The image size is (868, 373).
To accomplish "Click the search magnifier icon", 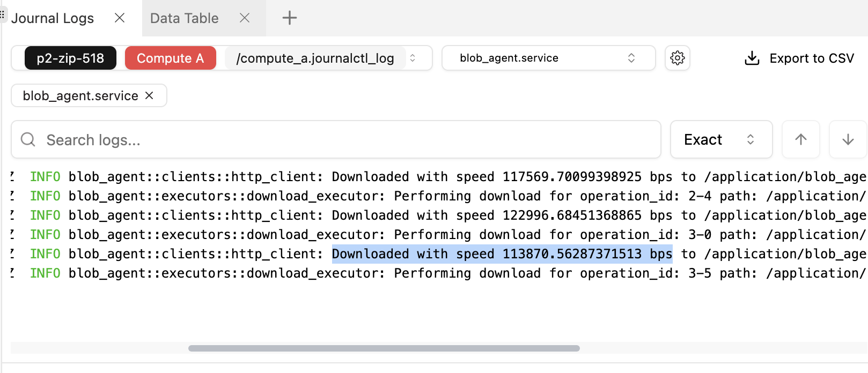I will coord(28,140).
